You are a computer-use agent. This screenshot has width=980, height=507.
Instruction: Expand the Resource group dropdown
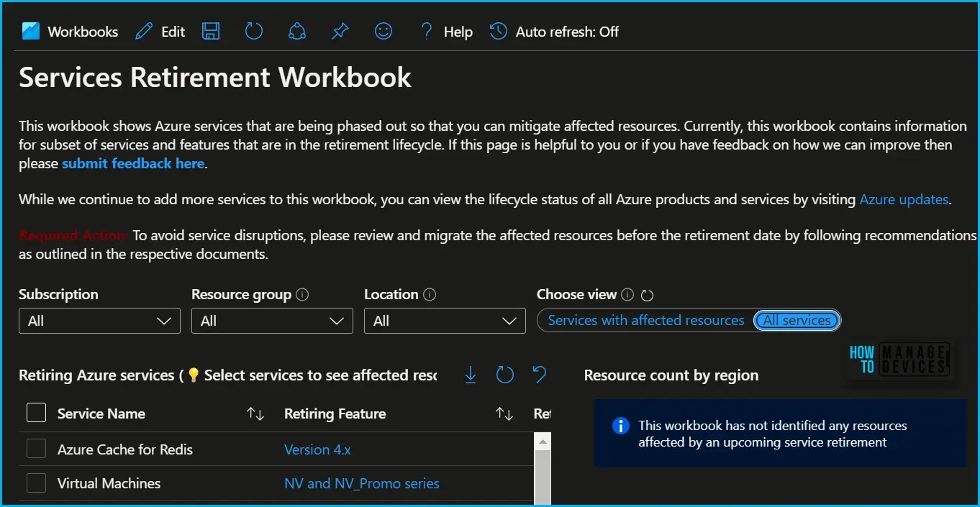pyautogui.click(x=272, y=321)
